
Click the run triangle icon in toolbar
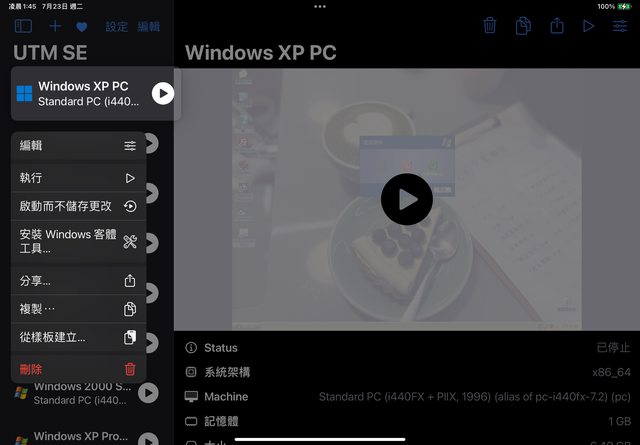point(588,26)
